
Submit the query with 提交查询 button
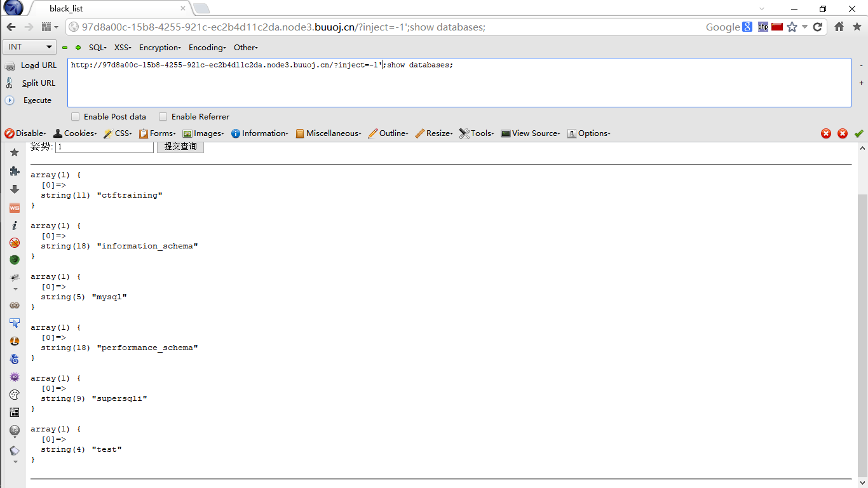[180, 147]
